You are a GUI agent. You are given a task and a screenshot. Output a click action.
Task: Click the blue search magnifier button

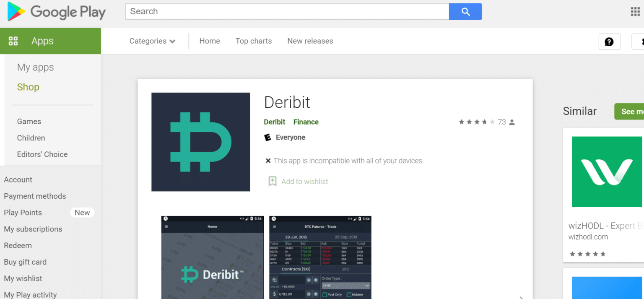[465, 11]
